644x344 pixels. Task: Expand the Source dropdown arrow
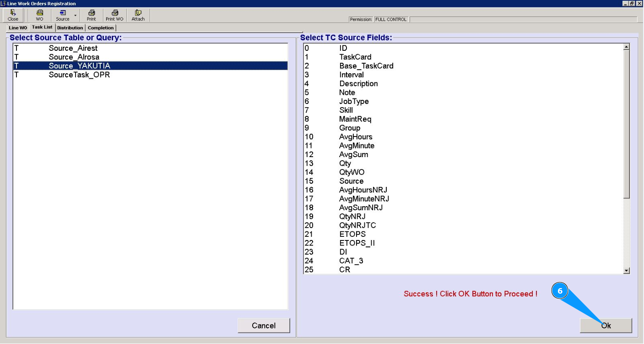click(76, 15)
